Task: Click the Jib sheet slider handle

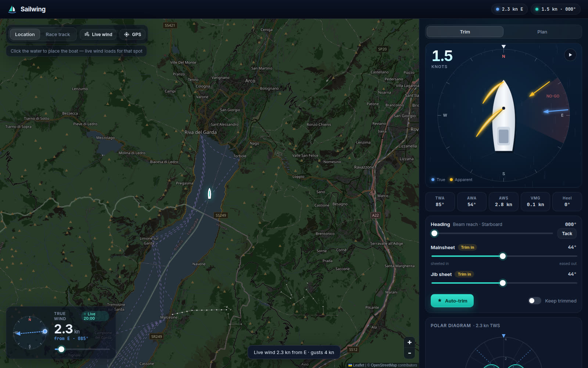Action: (503, 283)
